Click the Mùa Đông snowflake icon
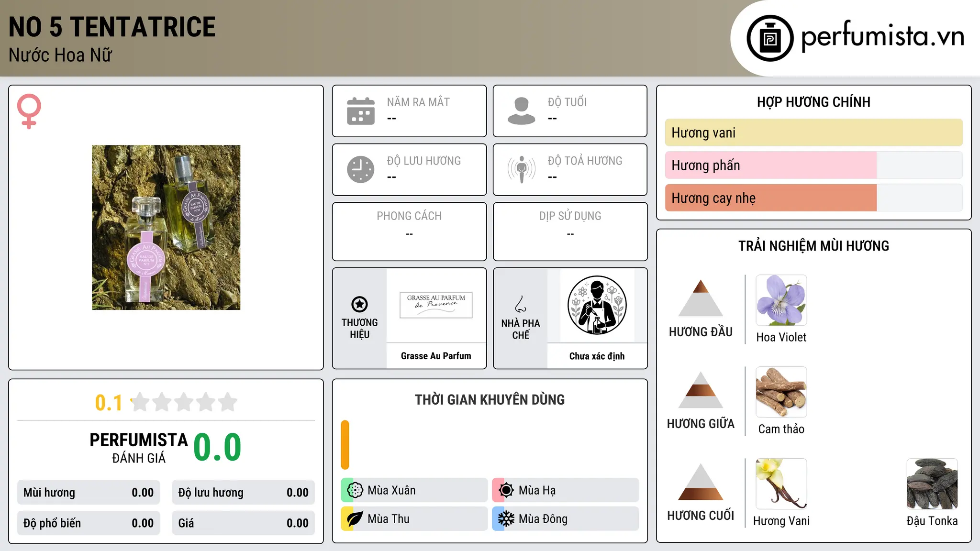 [506, 519]
